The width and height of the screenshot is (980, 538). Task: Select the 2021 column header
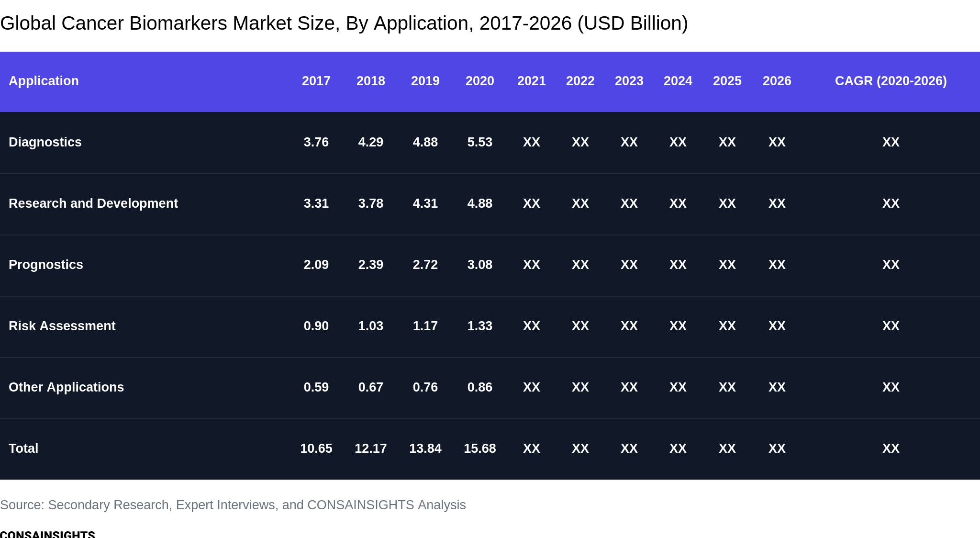[532, 81]
